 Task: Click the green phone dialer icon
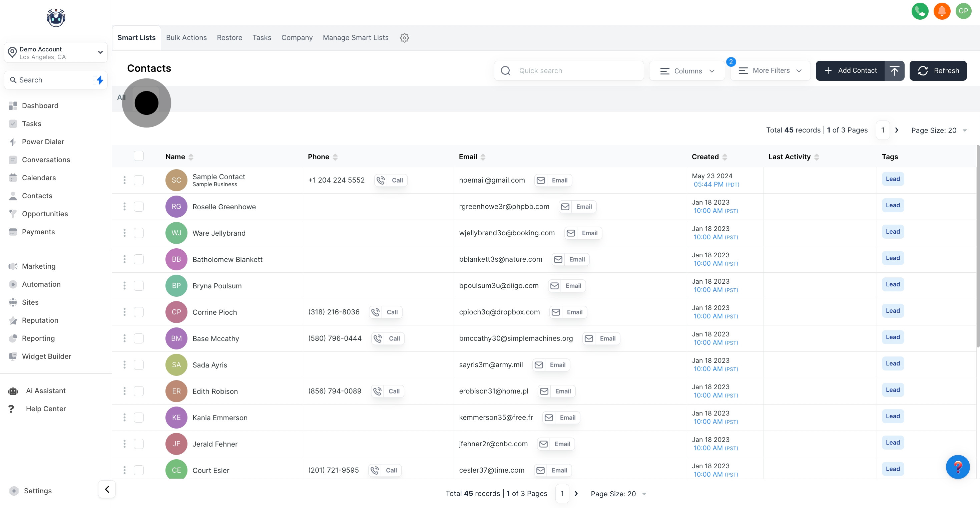(x=920, y=11)
